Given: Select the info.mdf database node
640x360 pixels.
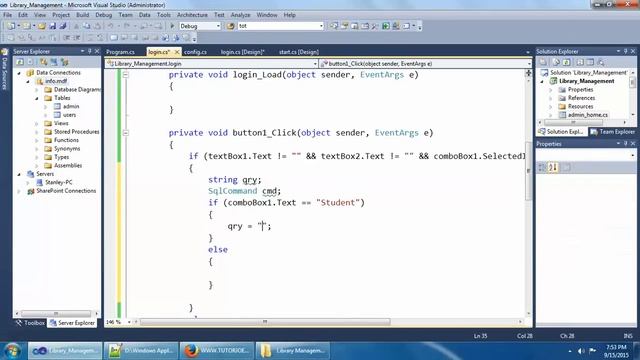Looking at the screenshot, I should 56,81.
